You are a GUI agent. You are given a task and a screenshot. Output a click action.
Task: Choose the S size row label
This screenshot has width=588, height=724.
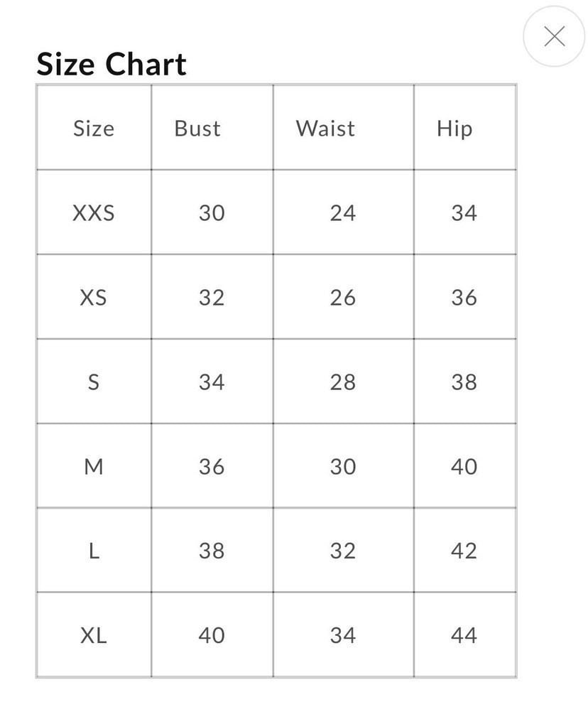pos(94,382)
